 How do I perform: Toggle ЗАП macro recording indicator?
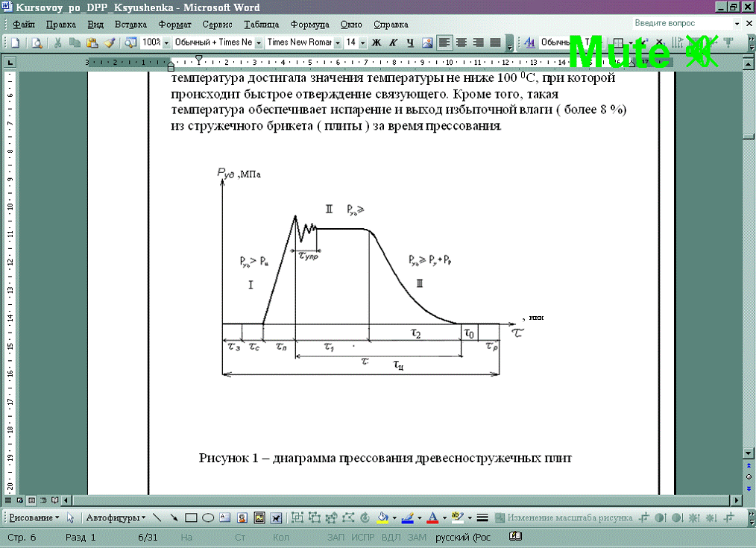(x=336, y=537)
